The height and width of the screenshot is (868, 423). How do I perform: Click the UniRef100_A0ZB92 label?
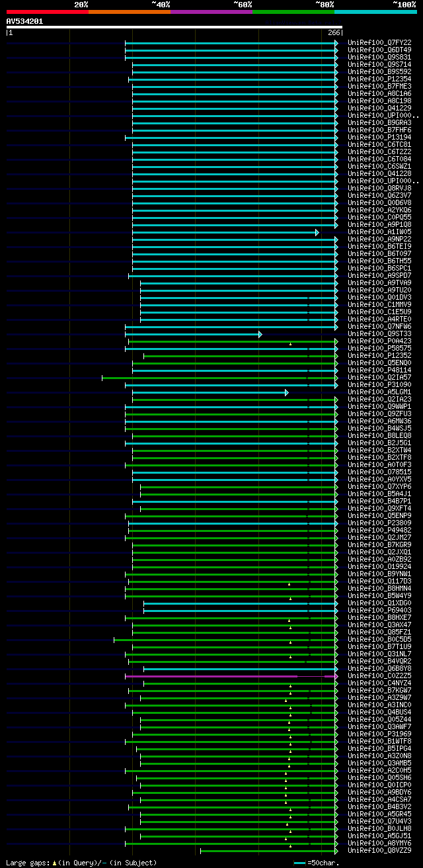point(380,559)
